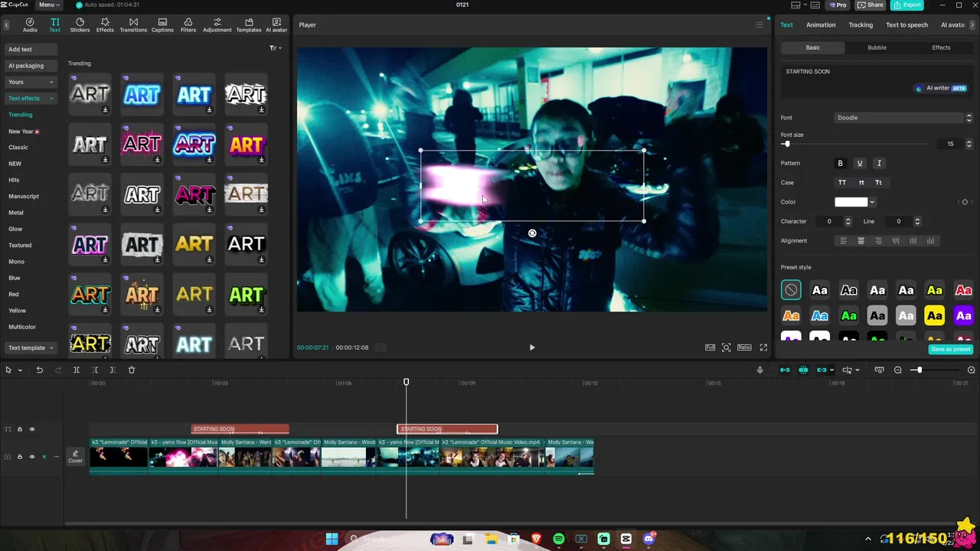Open the effects filter sort dropdown
The width and height of the screenshot is (980, 551).
coord(276,48)
